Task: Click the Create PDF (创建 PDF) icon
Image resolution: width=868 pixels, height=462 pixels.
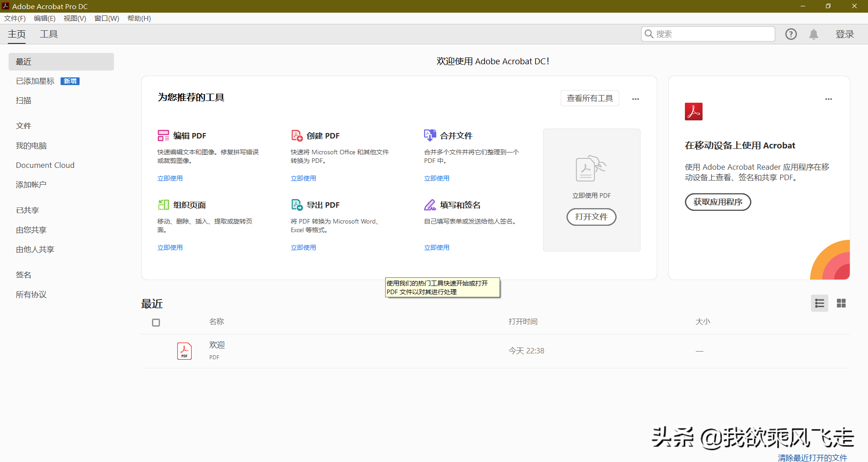Action: click(x=297, y=135)
